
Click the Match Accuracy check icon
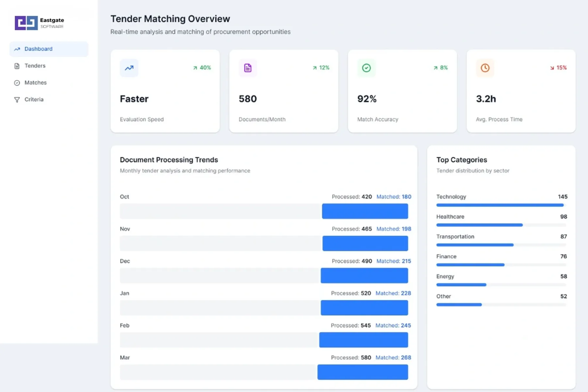[367, 68]
